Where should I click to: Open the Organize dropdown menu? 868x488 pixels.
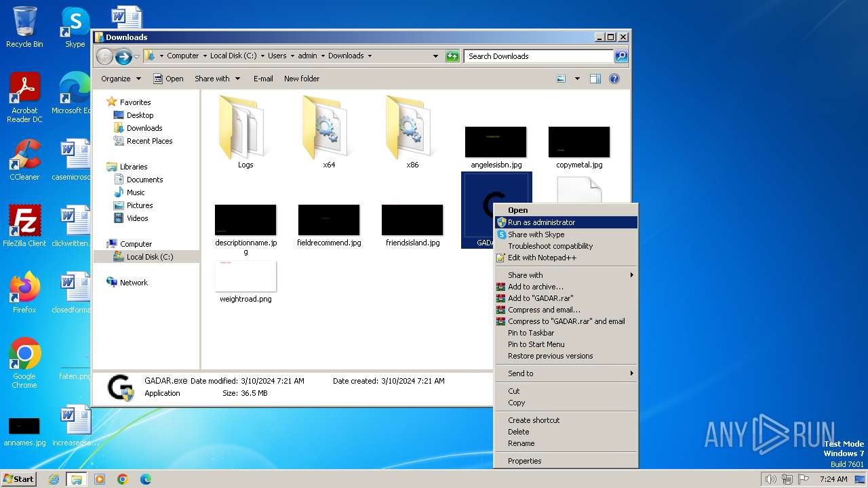pyautogui.click(x=121, y=79)
